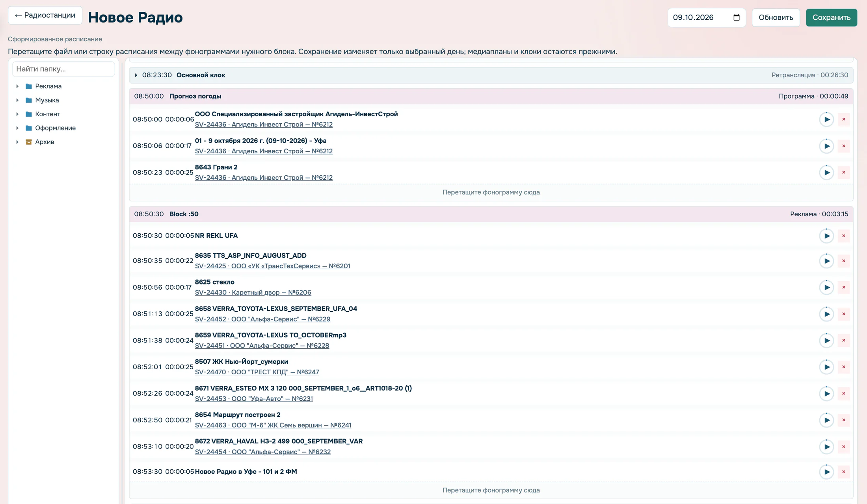Open SV-24463 ООО "М-6" ЖК Семь вершин link
Viewport: 867px width, 504px height.
[x=273, y=425]
